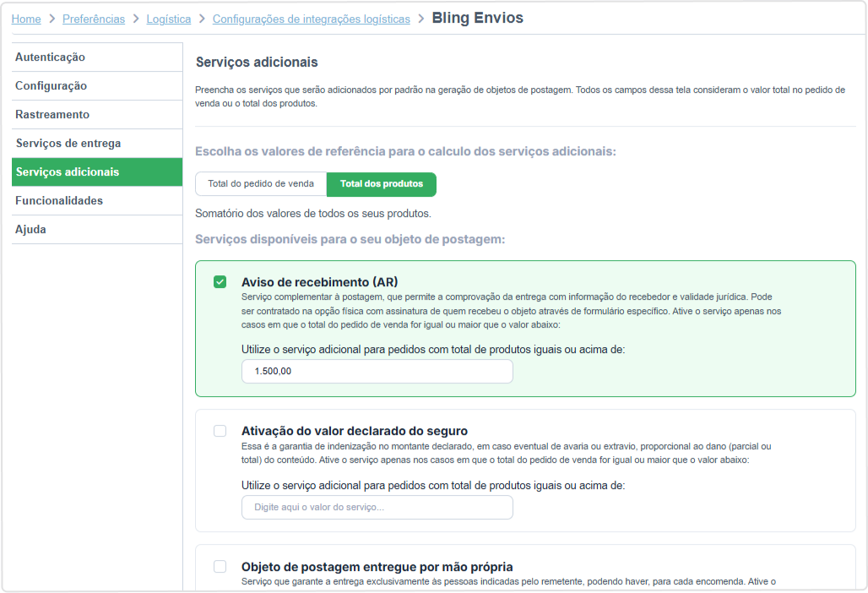The image size is (868, 593).
Task: Open Configurações de integrações logísticas link
Action: [311, 19]
